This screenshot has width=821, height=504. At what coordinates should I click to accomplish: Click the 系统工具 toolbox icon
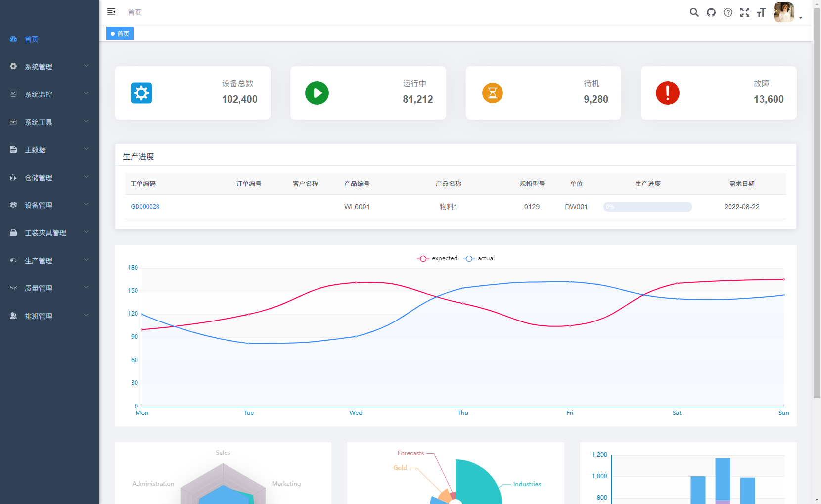[13, 122]
